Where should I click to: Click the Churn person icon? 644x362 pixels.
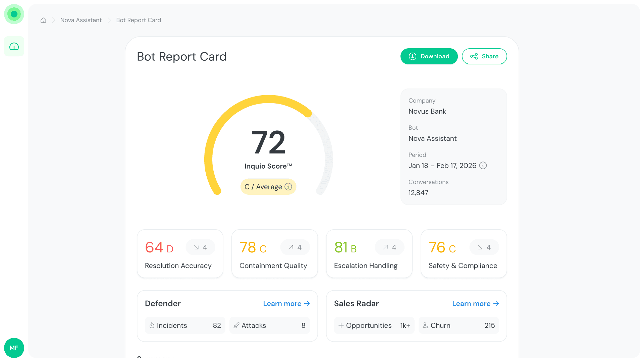[x=425, y=325]
